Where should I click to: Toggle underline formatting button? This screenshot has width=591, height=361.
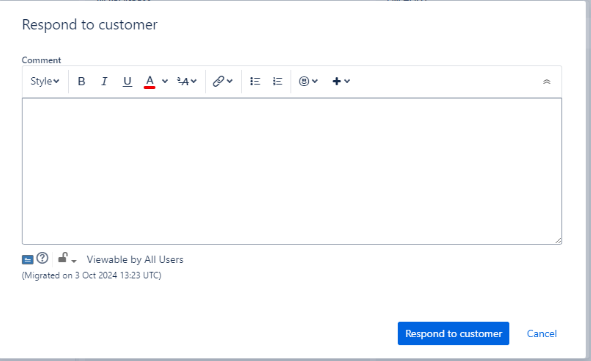coord(127,81)
